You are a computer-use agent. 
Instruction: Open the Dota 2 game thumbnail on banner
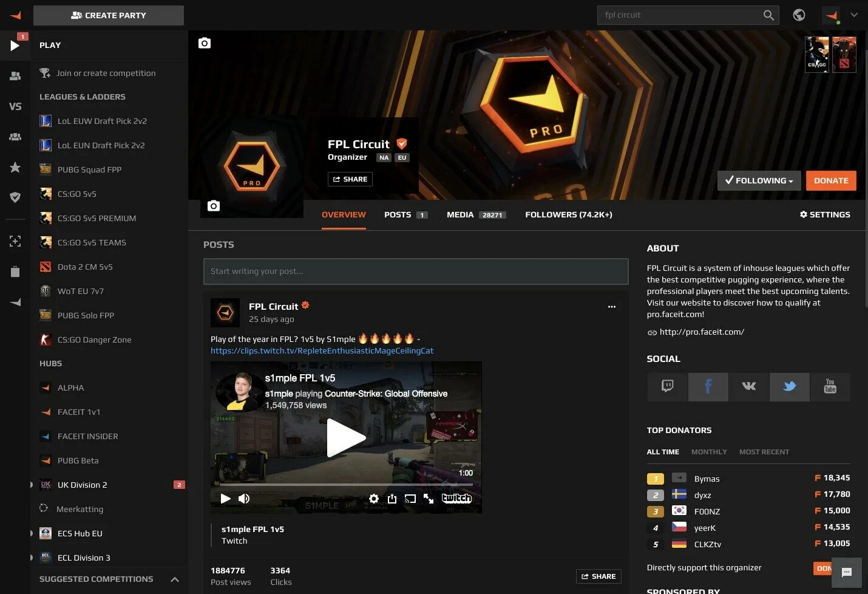click(844, 55)
